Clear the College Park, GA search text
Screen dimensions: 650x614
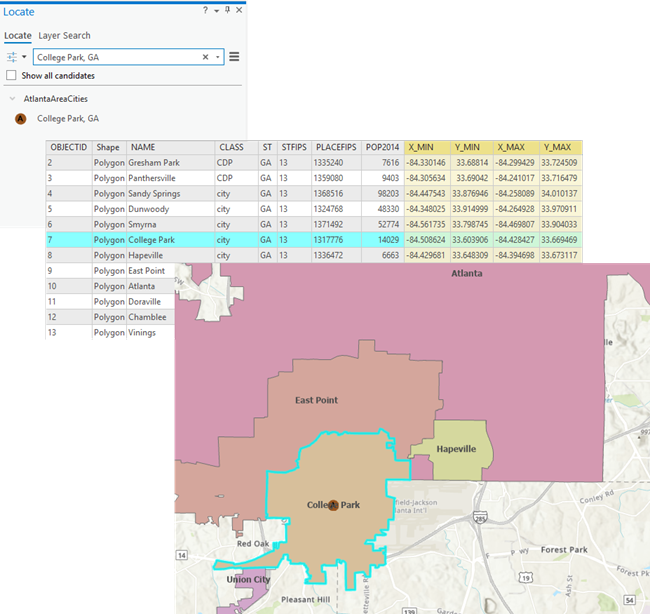pos(205,57)
